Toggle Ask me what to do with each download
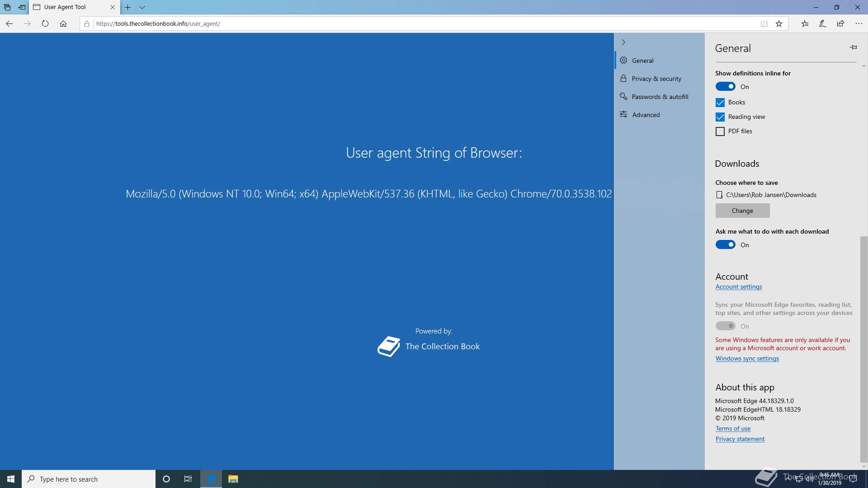 [x=726, y=244]
